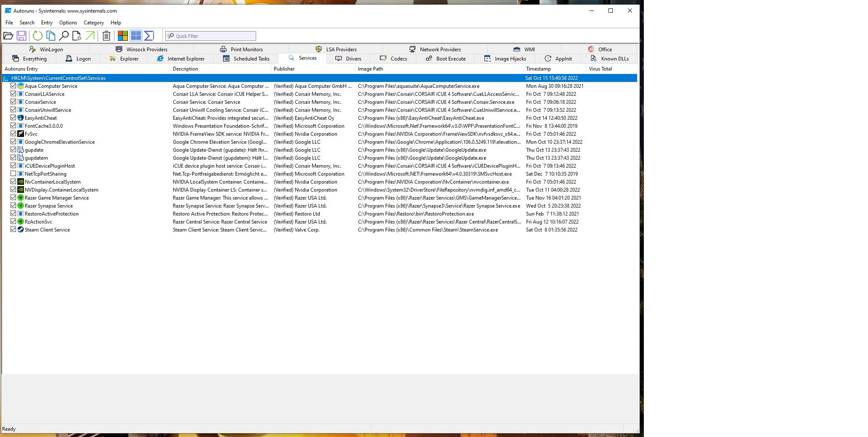The width and height of the screenshot is (868, 437).
Task: Show the LSA Providers tab
Action: (336, 50)
